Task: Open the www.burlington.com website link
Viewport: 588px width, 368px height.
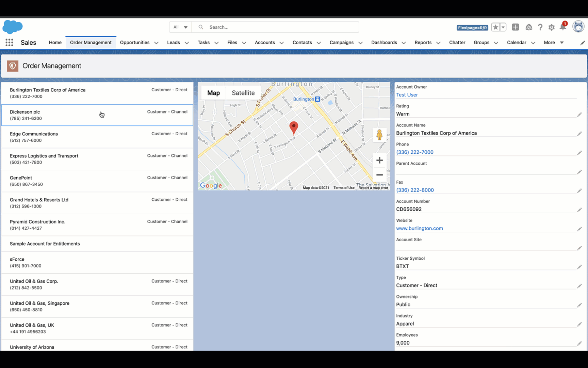Action: tap(419, 228)
